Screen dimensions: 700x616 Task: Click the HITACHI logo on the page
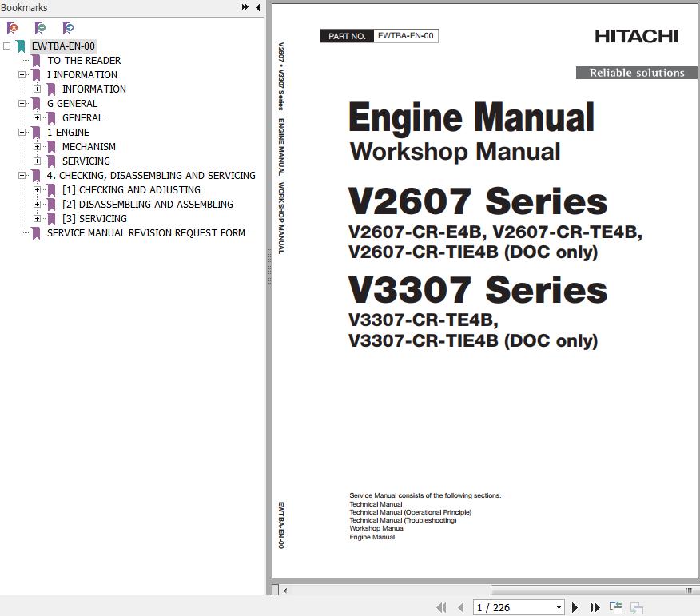point(637,36)
